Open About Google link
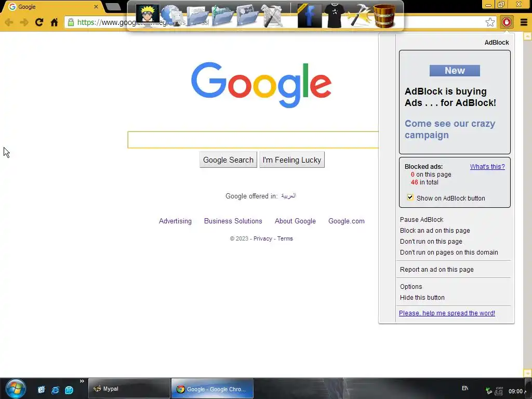532x399 pixels. coord(295,221)
